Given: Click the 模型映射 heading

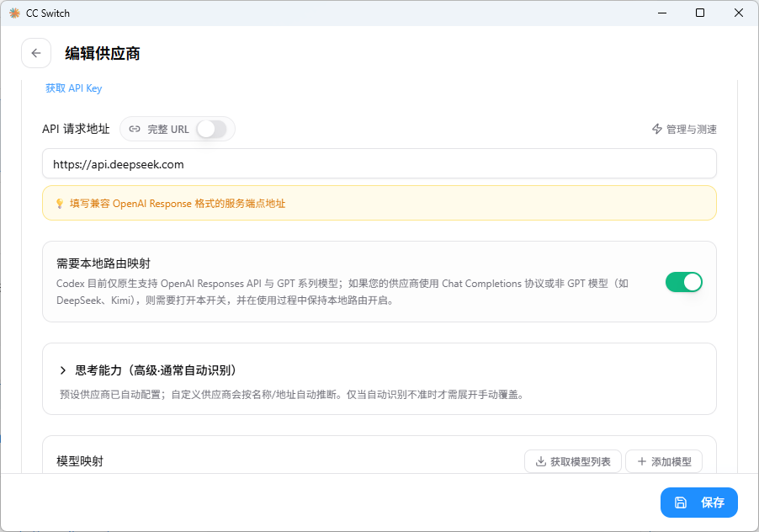Looking at the screenshot, I should click(x=80, y=461).
